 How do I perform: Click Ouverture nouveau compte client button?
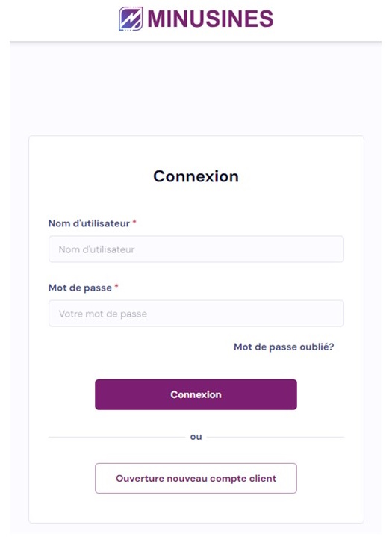pyautogui.click(x=196, y=479)
